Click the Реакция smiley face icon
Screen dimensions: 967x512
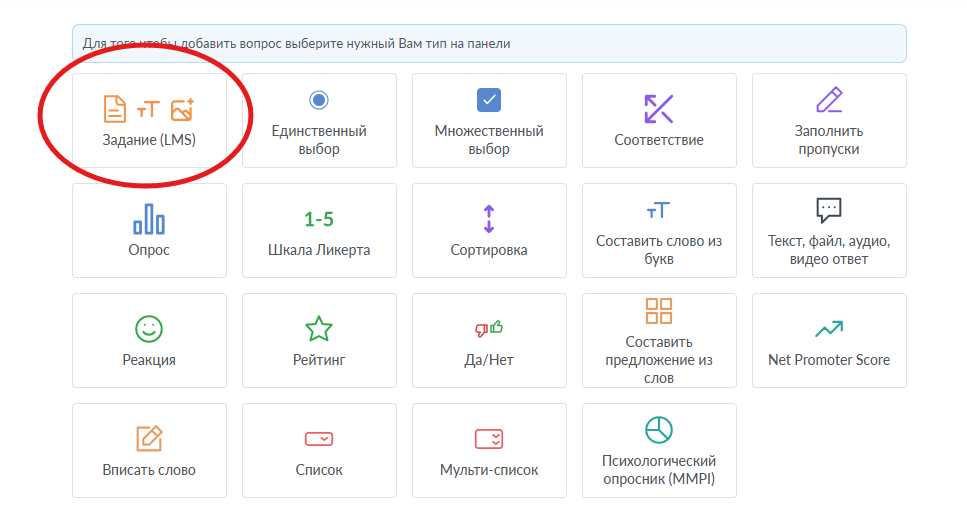[149, 329]
